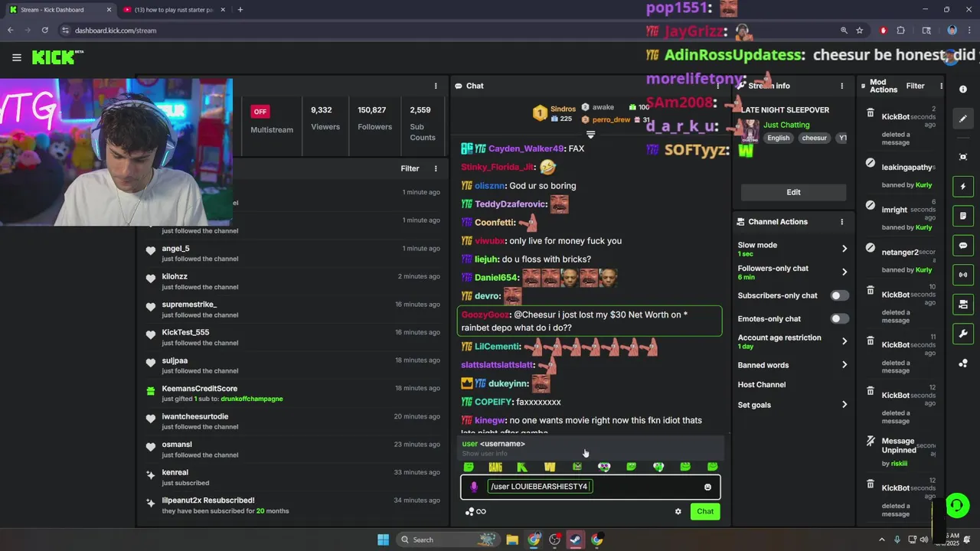Click the infinity points icon below chat input
Viewport: 980px width, 551px height.
475,511
